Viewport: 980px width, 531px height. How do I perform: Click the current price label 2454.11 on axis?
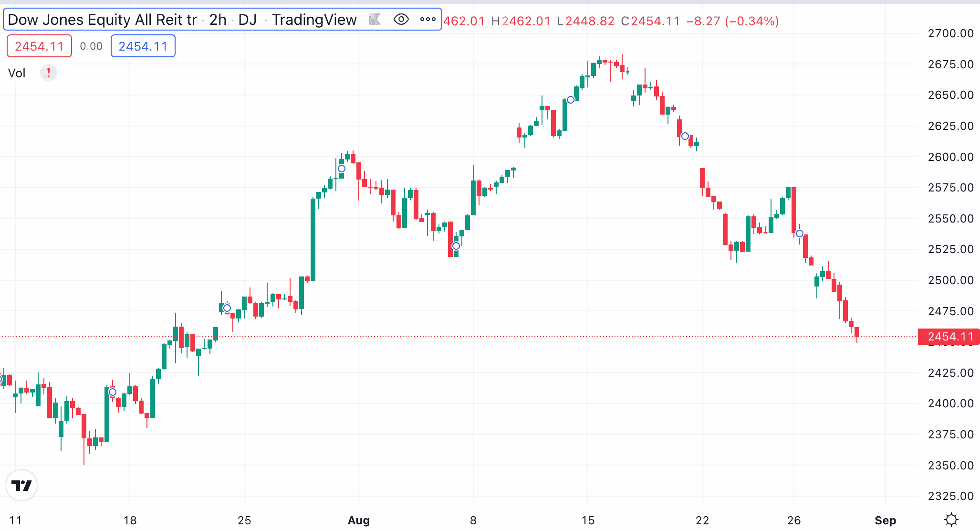pyautogui.click(x=949, y=337)
